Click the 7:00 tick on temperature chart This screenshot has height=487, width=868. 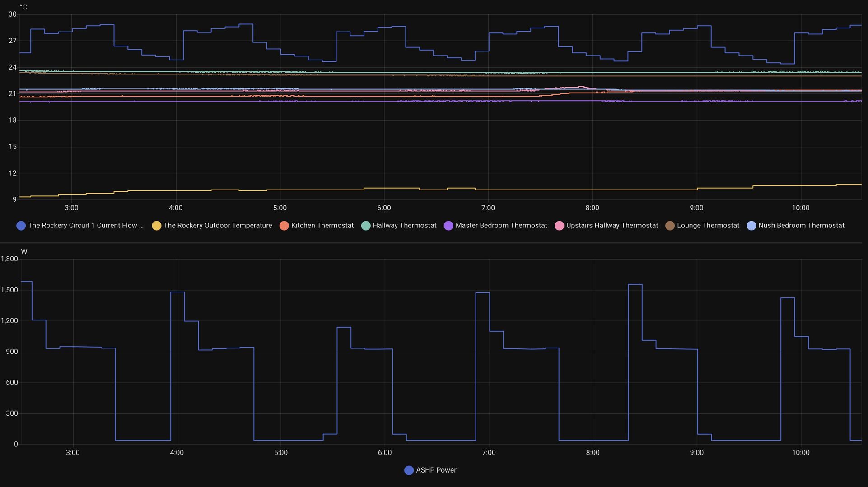click(488, 208)
